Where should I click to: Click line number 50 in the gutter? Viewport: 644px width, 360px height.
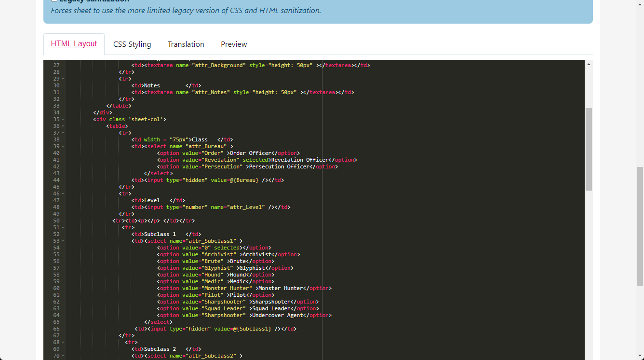56,221
